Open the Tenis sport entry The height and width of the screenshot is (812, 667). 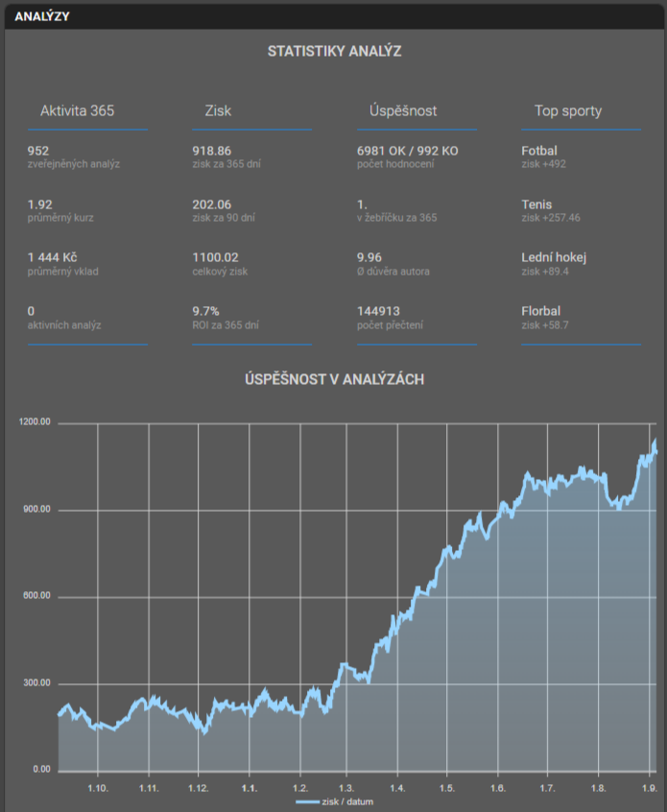pos(536,204)
